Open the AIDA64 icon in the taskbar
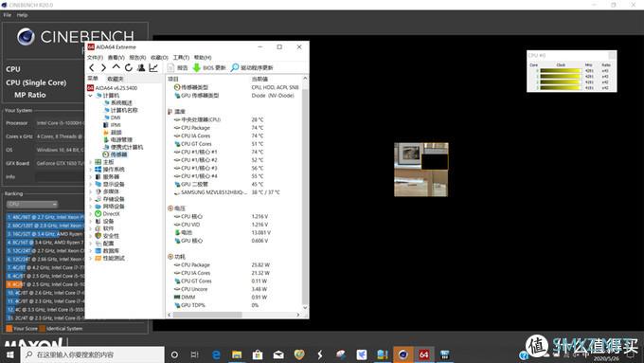 [424, 354]
